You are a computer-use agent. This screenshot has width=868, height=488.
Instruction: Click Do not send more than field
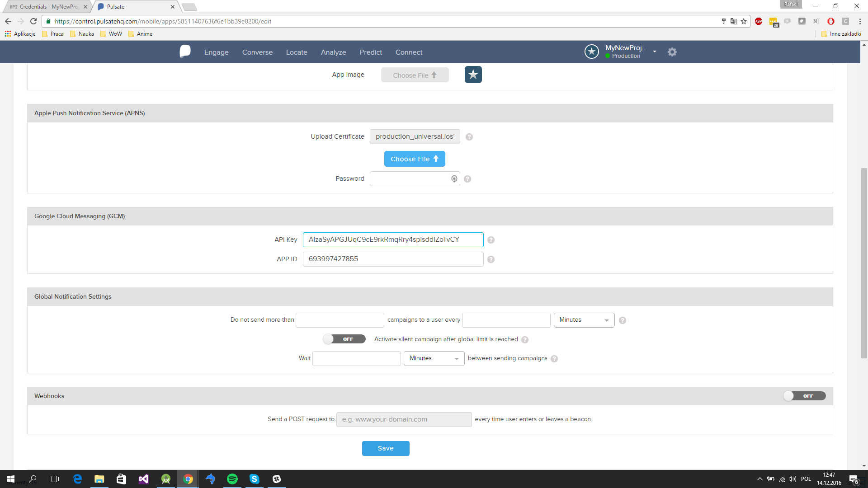[340, 320]
